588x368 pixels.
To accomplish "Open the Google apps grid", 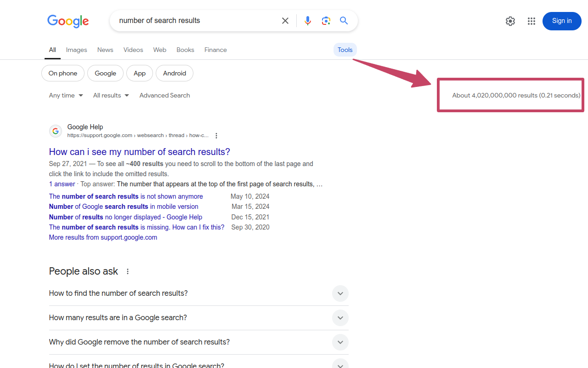I will (531, 21).
